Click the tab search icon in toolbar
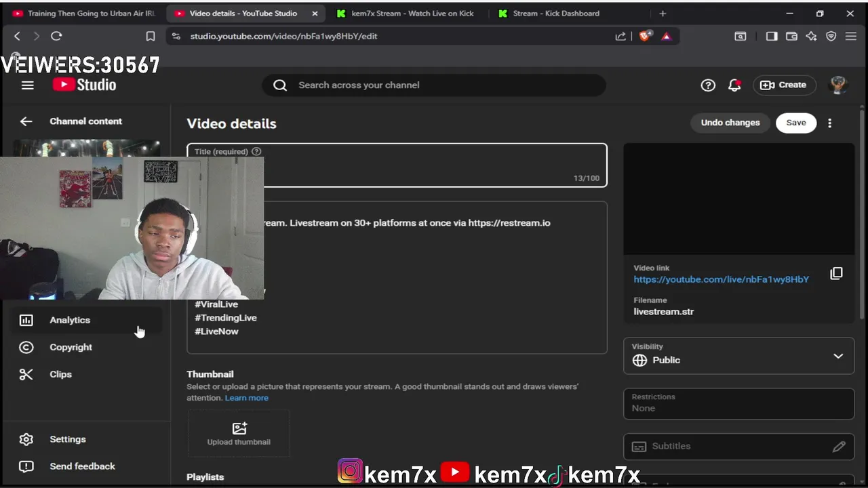This screenshot has width=868, height=488. tap(741, 36)
